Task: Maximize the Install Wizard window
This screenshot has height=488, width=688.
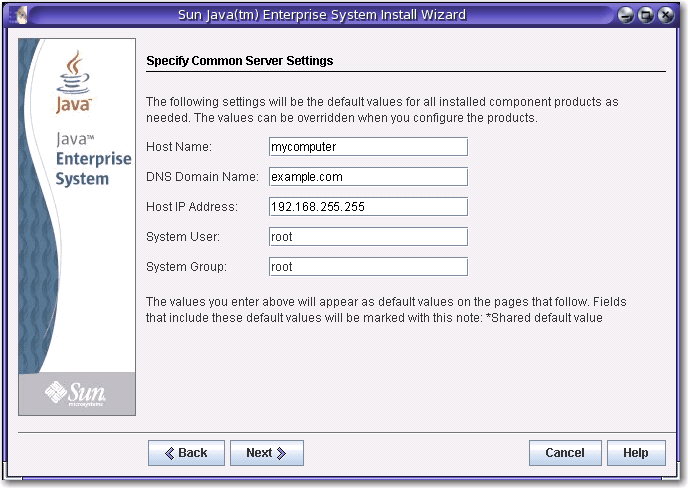Action: [646, 15]
